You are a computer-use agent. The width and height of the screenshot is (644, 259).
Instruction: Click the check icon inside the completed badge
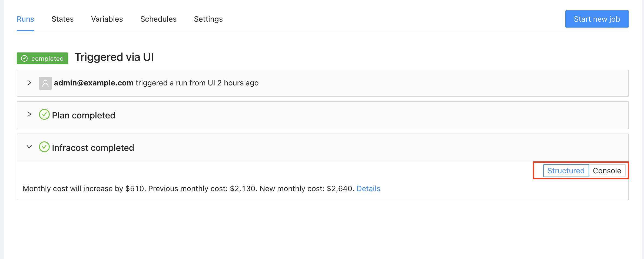tap(24, 58)
